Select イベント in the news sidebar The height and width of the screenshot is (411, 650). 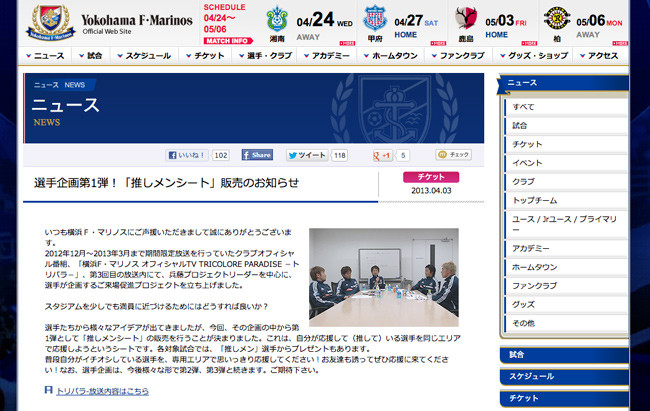(566, 163)
